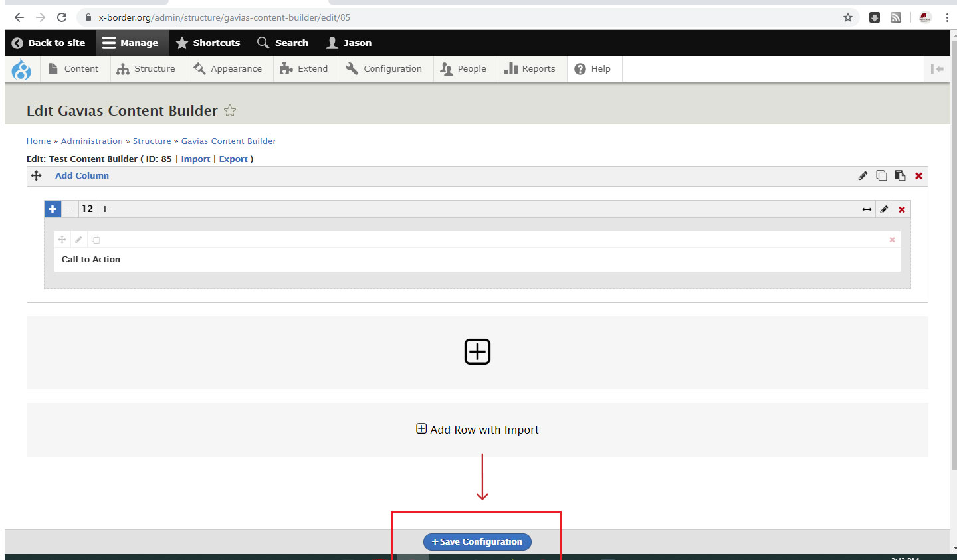Screen dimensions: 957x560
Task: Click Add Row with Import
Action: tap(477, 430)
